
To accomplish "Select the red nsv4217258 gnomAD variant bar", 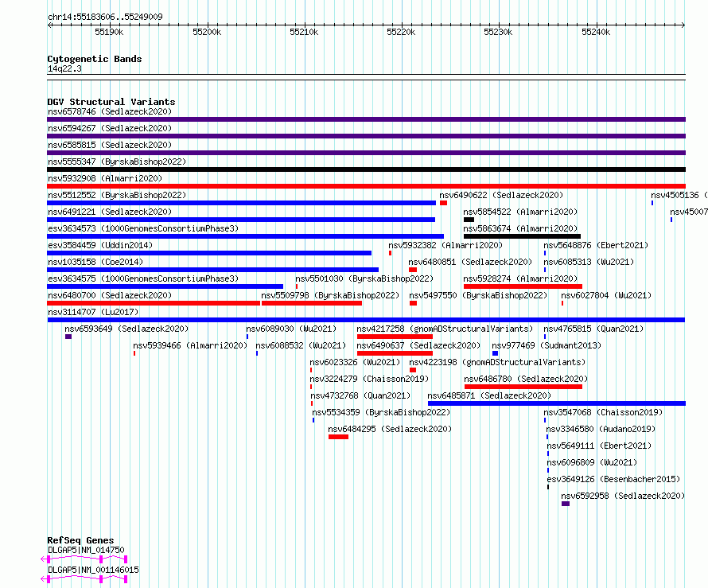I will tap(395, 337).
